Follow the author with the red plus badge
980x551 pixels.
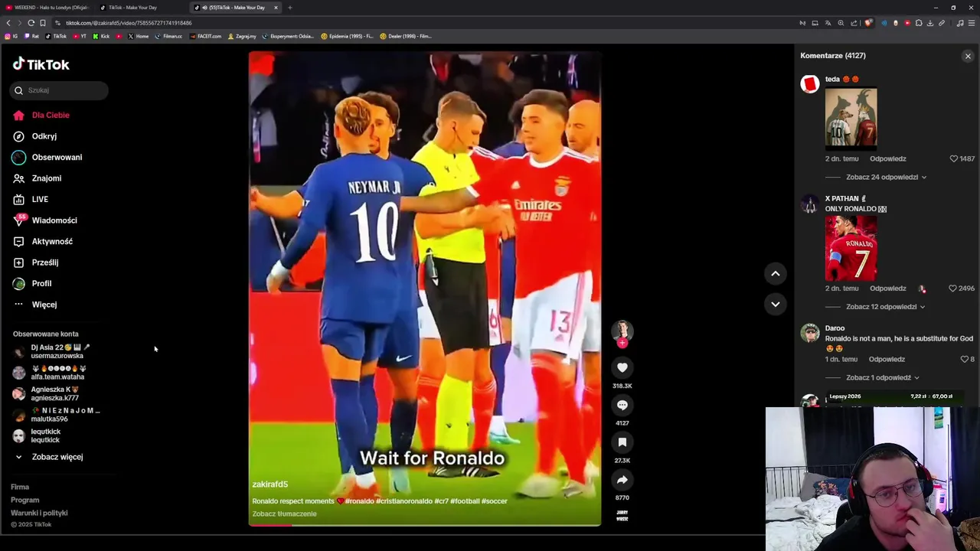tap(622, 343)
